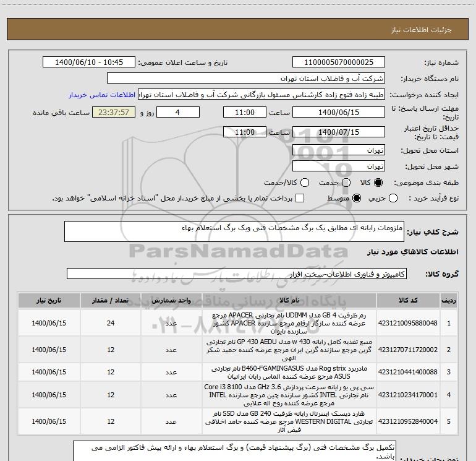Click the delivery city field تهران
The height and width of the screenshot is (461, 476).
click(x=339, y=166)
